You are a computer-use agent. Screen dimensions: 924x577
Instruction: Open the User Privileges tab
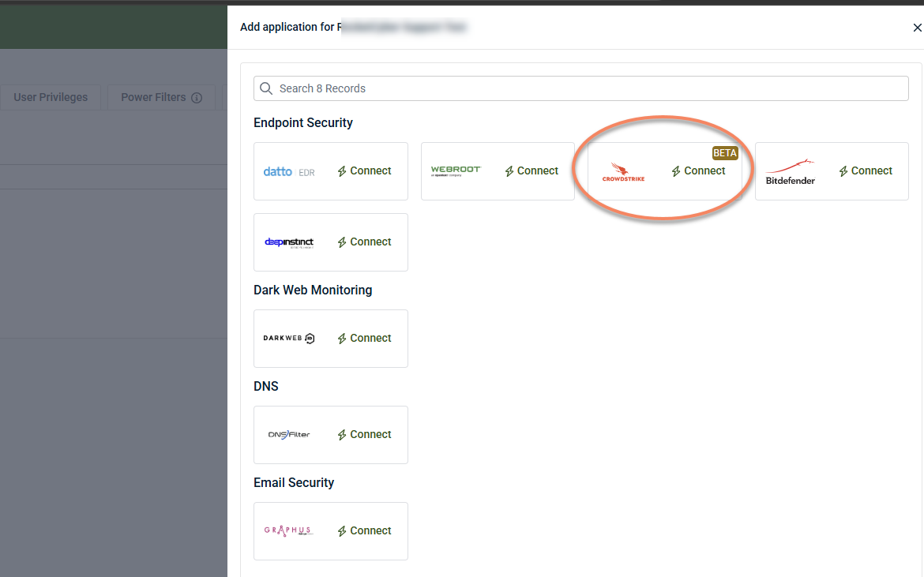tap(51, 97)
